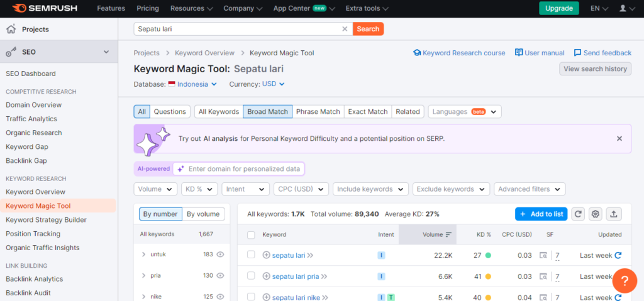644x301 pixels.
Task: Expand the untuk keyword group
Action: coord(143,254)
